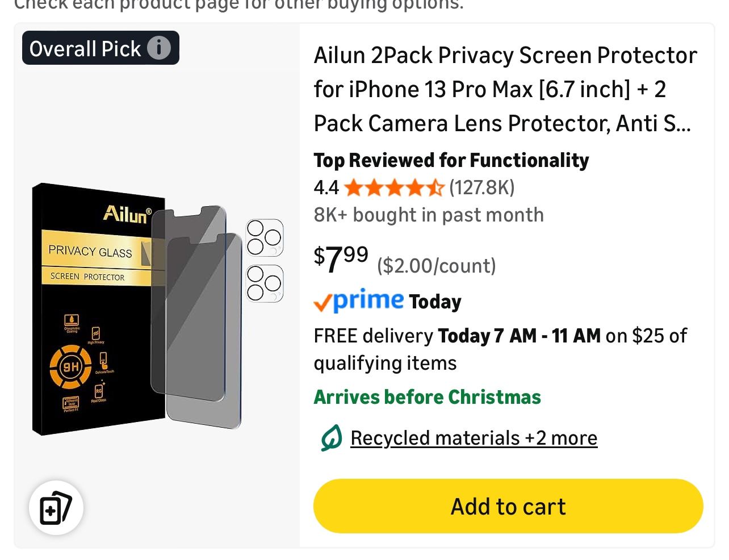Click the Arrives before Christmas message
This screenshot has width=729, height=560.
click(427, 396)
